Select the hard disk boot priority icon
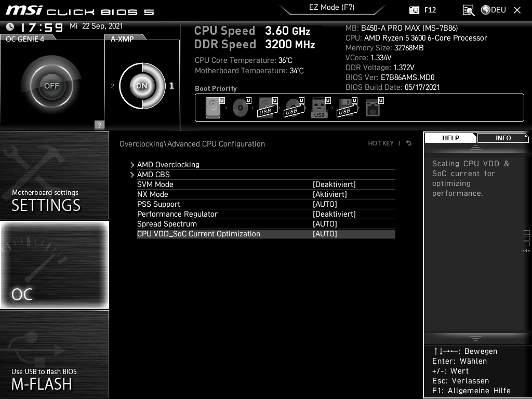Image resolution: width=532 pixels, height=399 pixels. pyautogui.click(x=213, y=107)
